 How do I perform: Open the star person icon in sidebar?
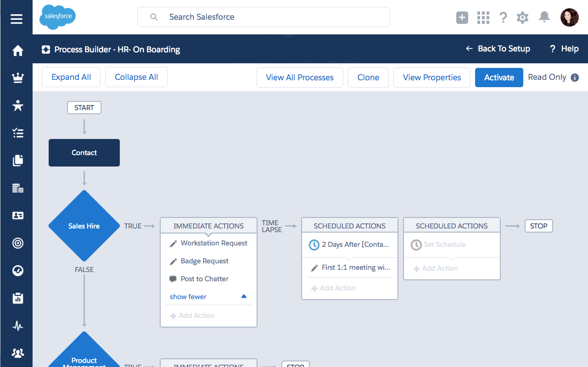pos(17,106)
